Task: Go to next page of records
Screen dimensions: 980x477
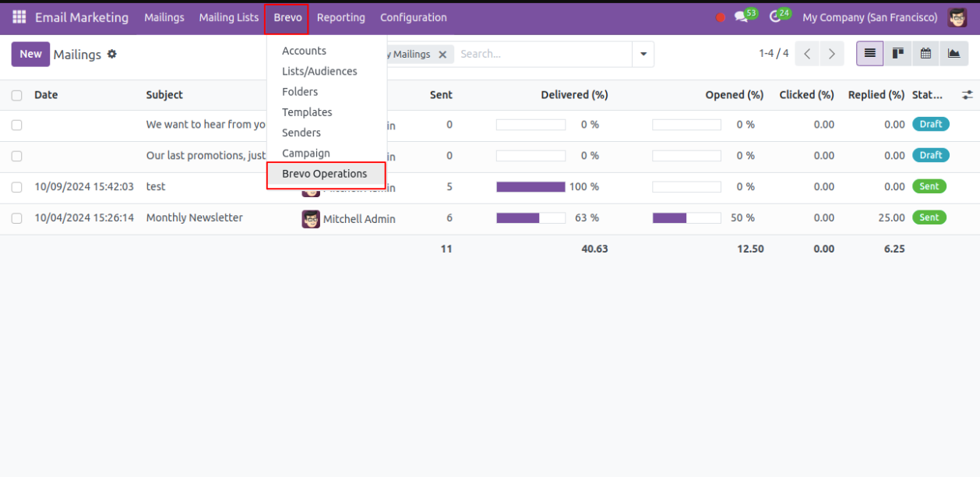Action: 832,54
